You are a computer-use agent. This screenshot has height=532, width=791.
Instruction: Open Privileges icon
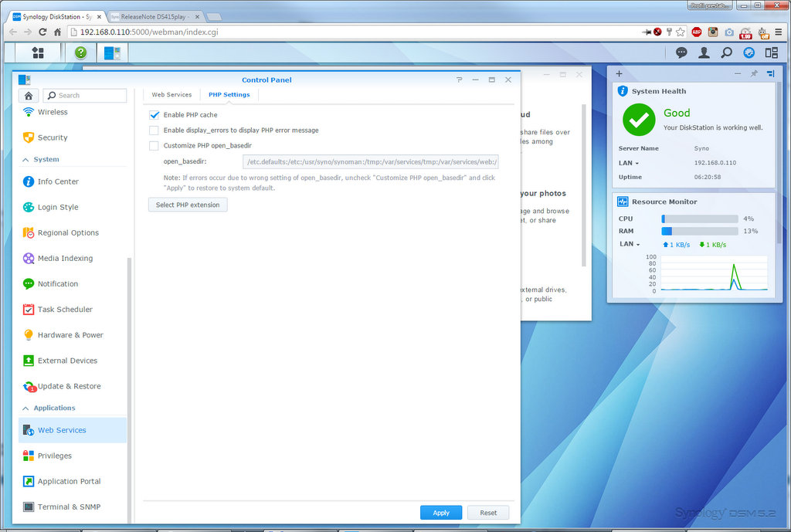[29, 456]
